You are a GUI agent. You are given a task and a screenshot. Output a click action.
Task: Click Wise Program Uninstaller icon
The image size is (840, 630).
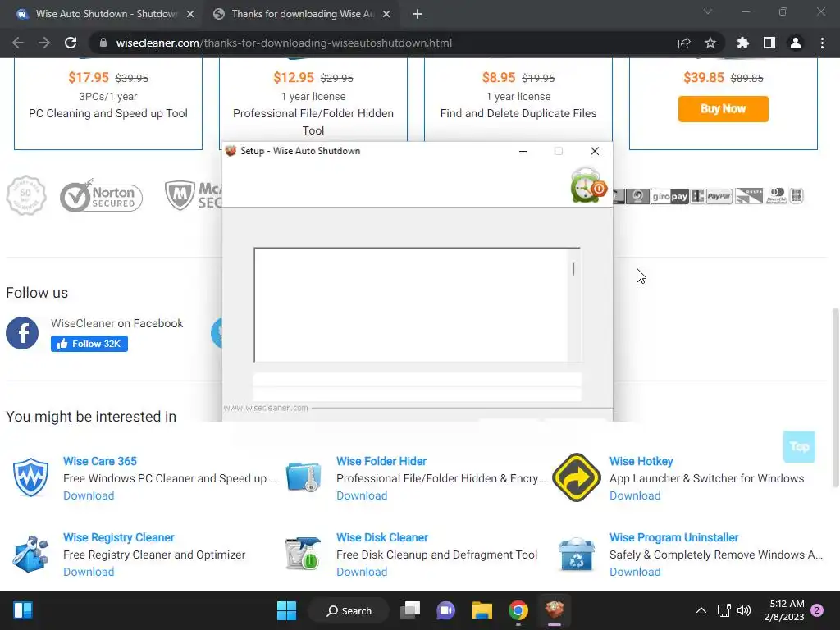coord(577,554)
